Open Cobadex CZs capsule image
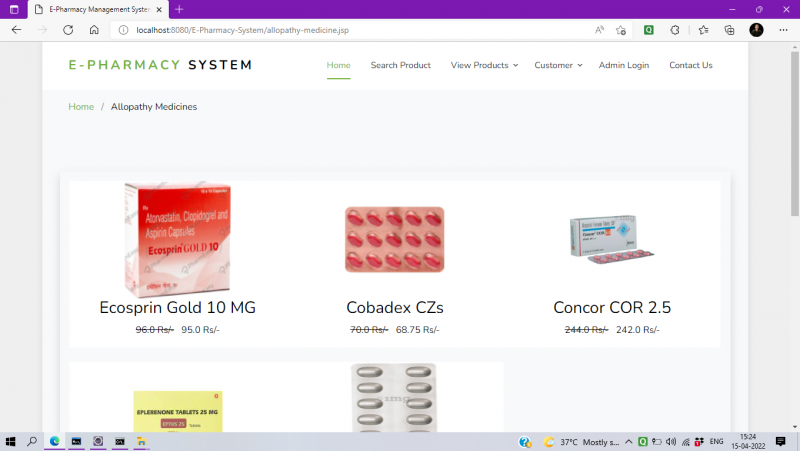Viewport: 800px width, 451px height. [x=394, y=239]
